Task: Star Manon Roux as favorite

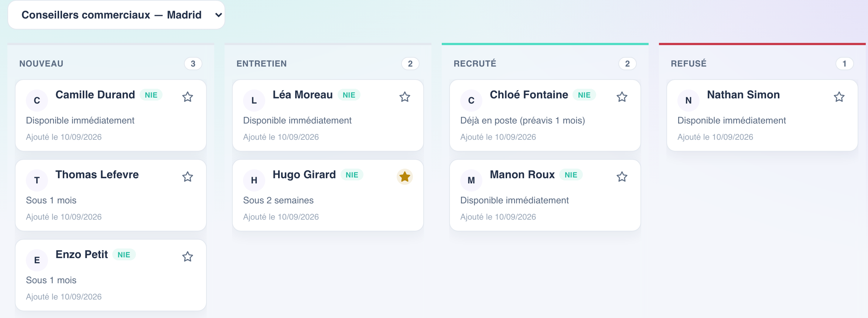Action: pyautogui.click(x=622, y=177)
